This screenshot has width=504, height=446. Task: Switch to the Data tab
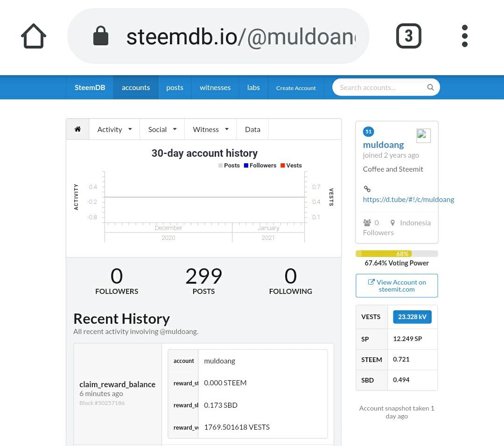click(252, 129)
